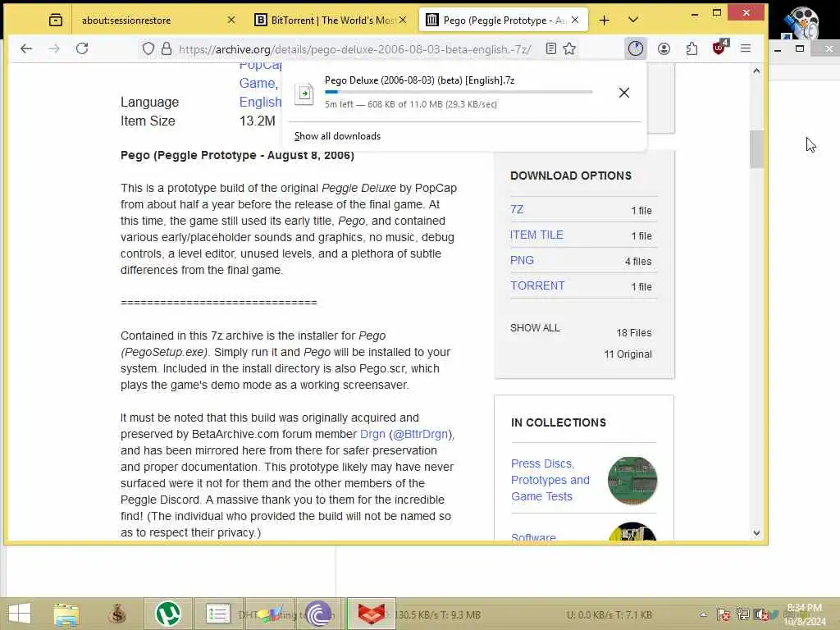
Task: Open the extensions puzzle icon
Action: pos(692,48)
